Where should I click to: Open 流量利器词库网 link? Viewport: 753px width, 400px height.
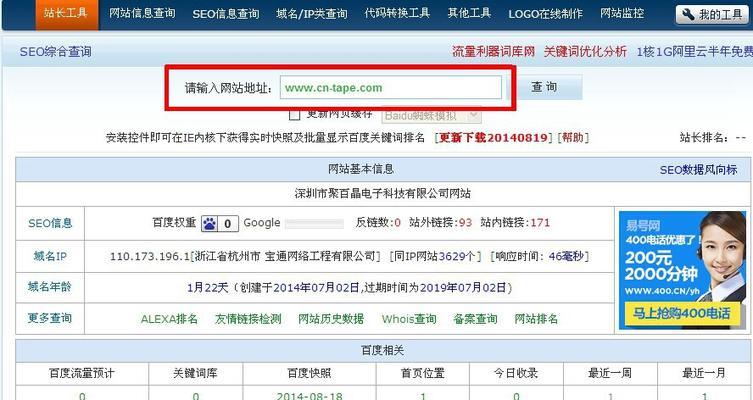pos(493,51)
